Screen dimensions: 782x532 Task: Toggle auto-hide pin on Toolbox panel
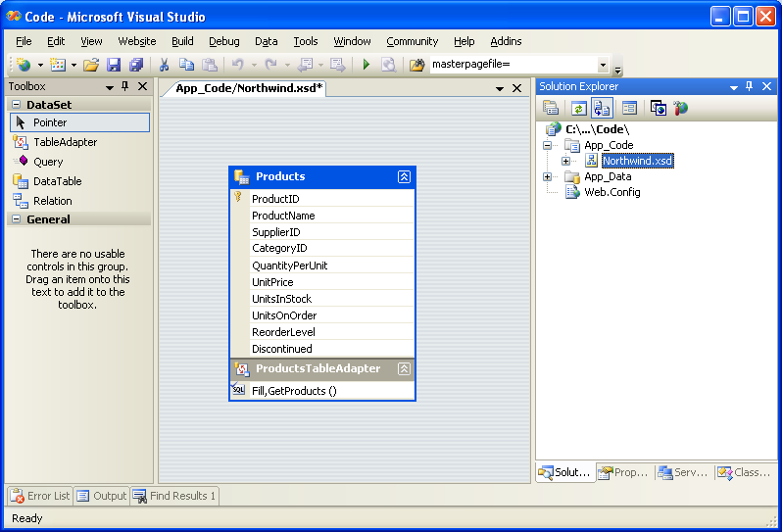pos(124,86)
